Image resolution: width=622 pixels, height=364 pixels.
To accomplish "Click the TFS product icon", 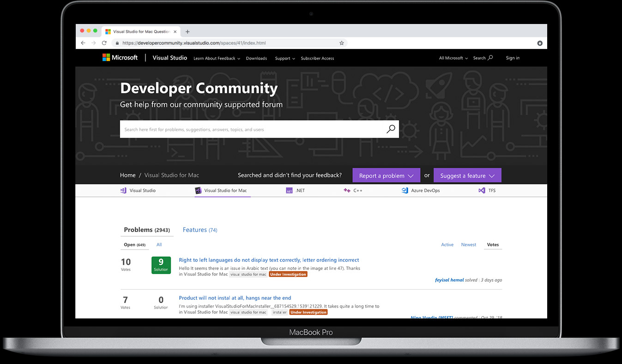I will pyautogui.click(x=482, y=190).
